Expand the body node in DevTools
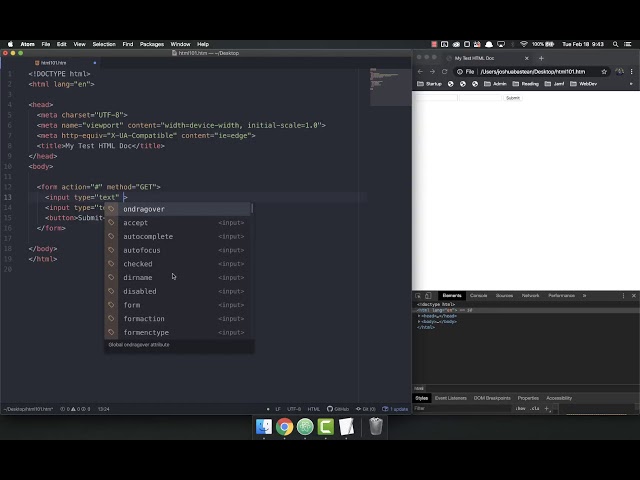 pos(419,322)
